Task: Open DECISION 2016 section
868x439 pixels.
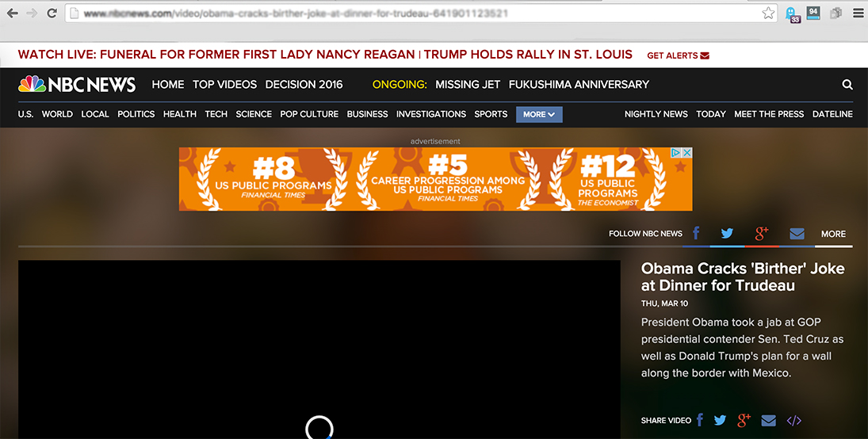Action: (x=304, y=84)
